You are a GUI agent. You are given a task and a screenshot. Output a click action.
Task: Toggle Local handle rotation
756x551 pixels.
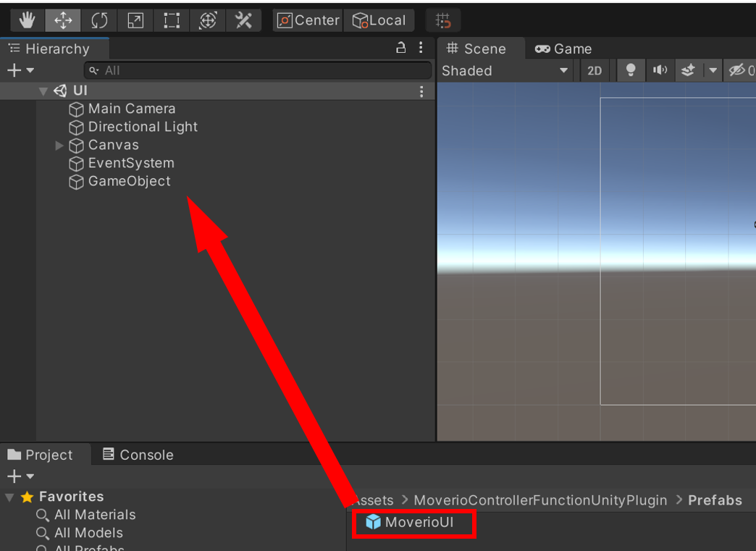click(x=379, y=20)
